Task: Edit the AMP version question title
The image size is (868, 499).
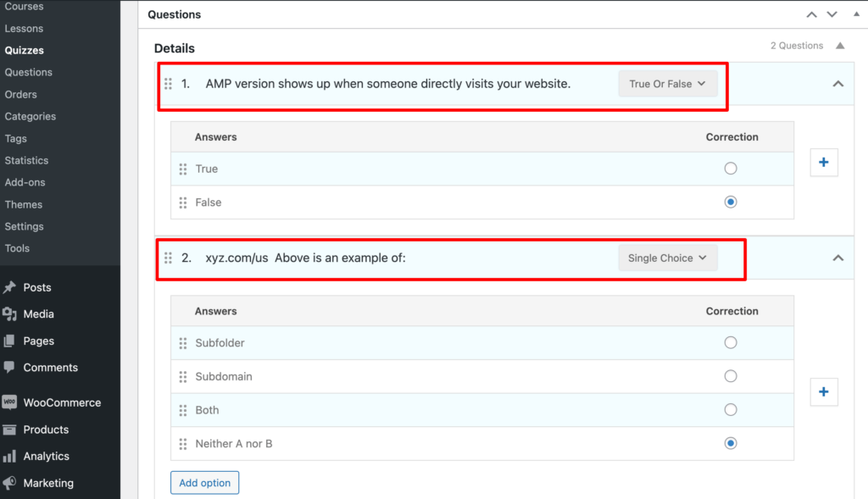Action: pyautogui.click(x=388, y=84)
